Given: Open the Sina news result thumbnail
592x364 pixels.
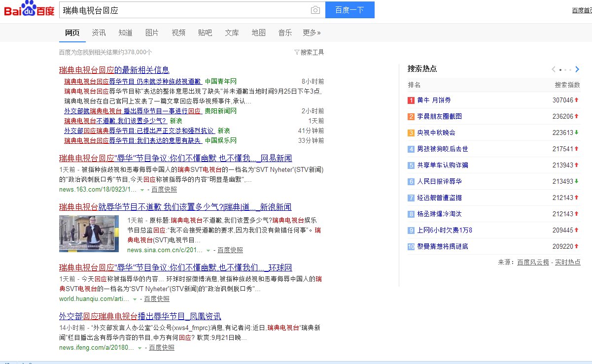Looking at the screenshot, I should click(89, 234).
